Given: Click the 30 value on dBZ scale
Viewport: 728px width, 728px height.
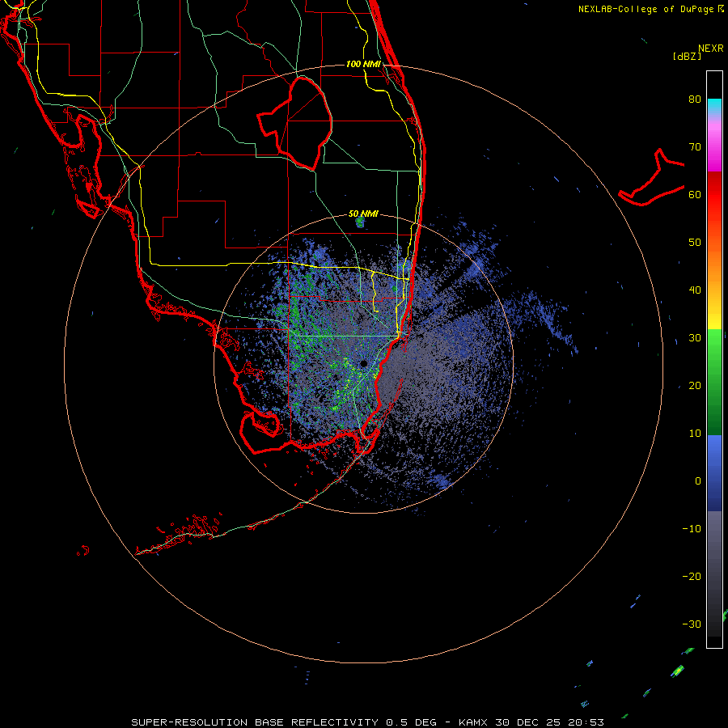Looking at the screenshot, I should pyautogui.click(x=695, y=338).
